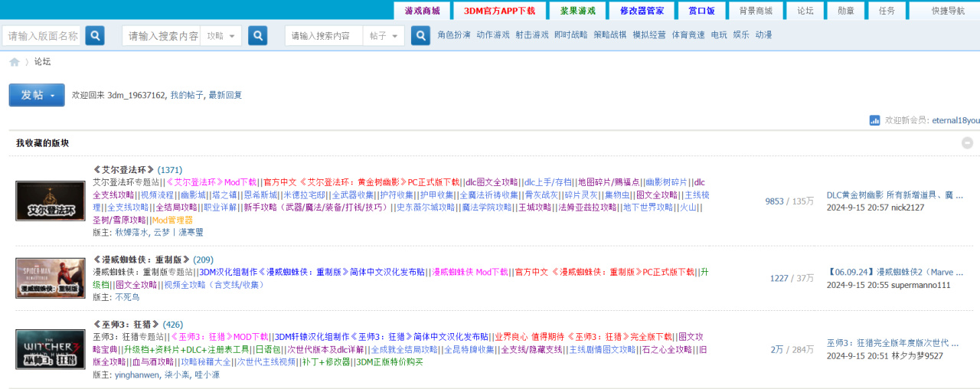
Task: Select 论坛 in the top navigation
Action: [x=805, y=11]
